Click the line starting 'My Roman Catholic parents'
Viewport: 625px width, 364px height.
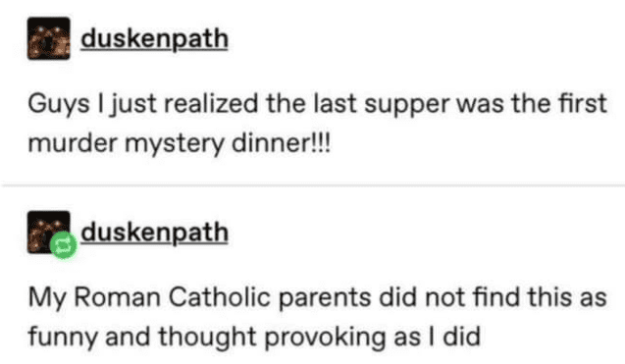tap(317, 298)
